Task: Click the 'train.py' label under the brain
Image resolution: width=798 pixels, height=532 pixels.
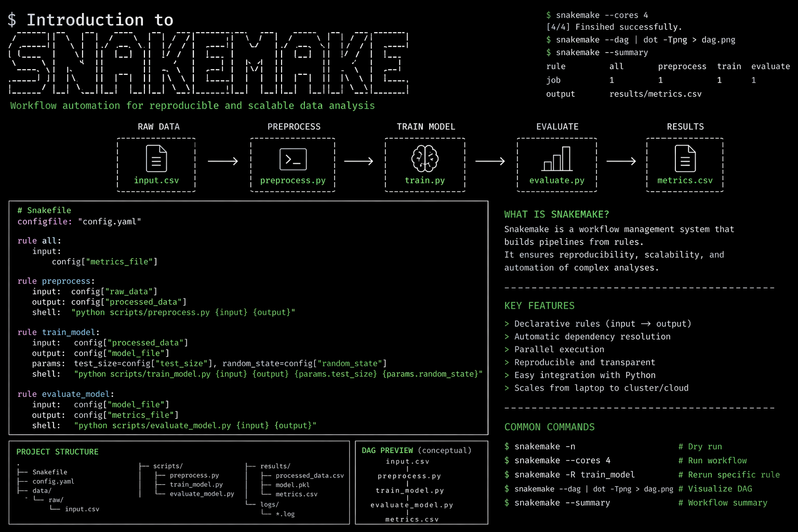Action: (x=425, y=180)
